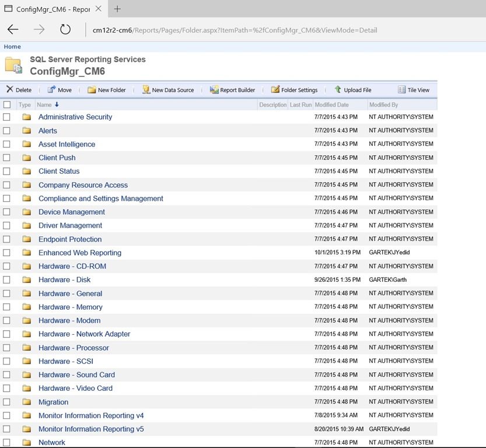
Task: Check the box for Administrative Security
Action: (6, 117)
